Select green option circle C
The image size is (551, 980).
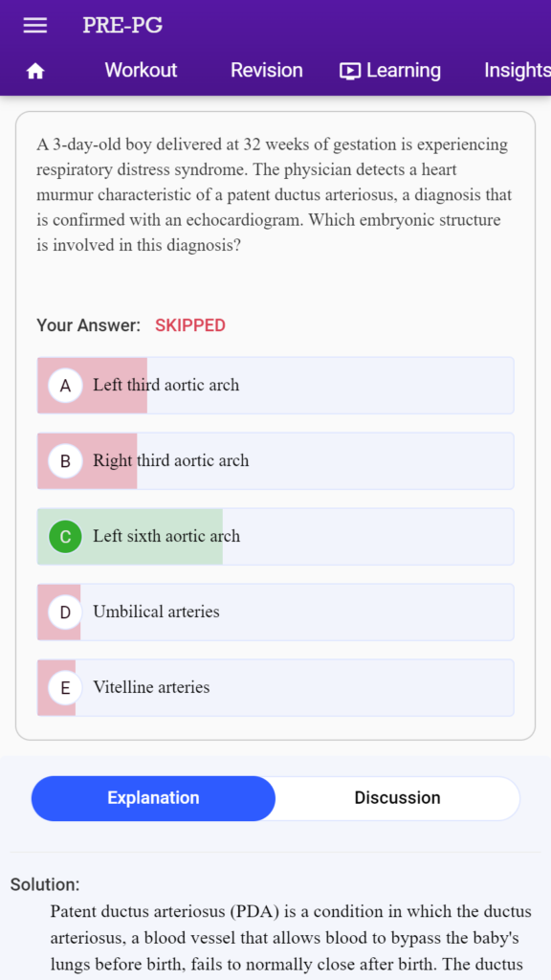click(x=66, y=537)
